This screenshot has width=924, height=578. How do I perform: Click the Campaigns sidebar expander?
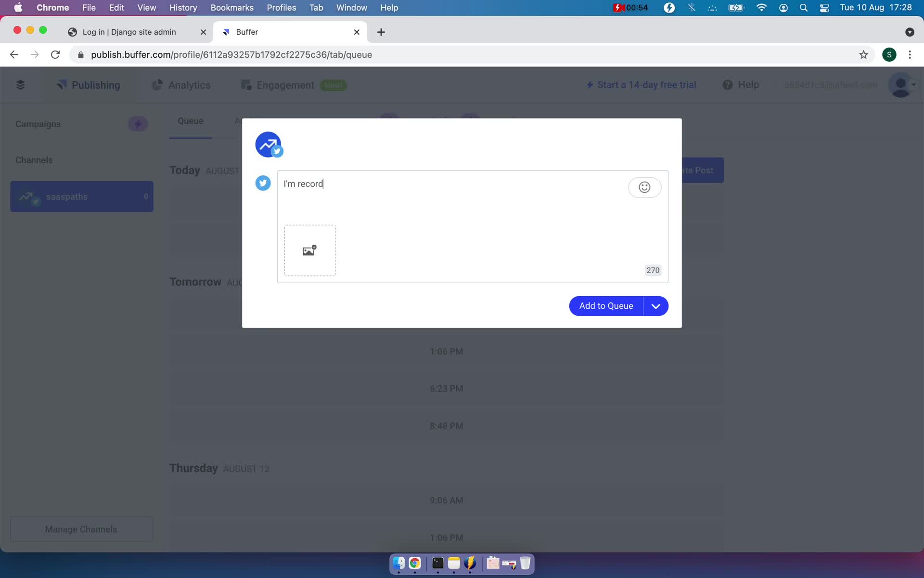tap(137, 124)
